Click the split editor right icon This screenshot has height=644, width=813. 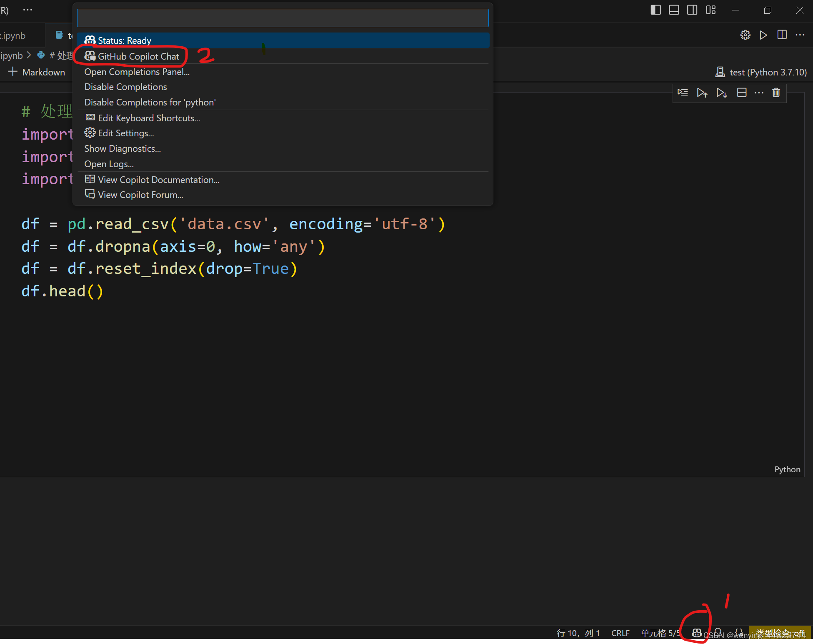pos(782,35)
